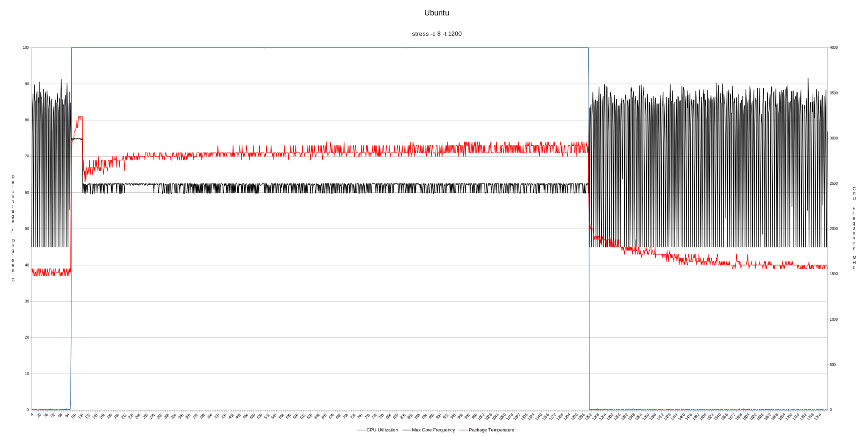Click the "70" percentage axis tick label
The width and height of the screenshot is (868, 436).
(x=27, y=156)
